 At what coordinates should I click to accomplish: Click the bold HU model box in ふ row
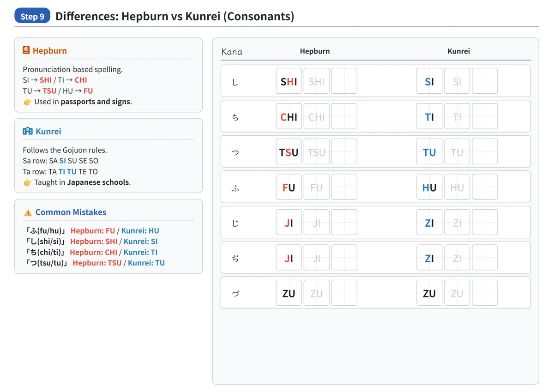(429, 187)
